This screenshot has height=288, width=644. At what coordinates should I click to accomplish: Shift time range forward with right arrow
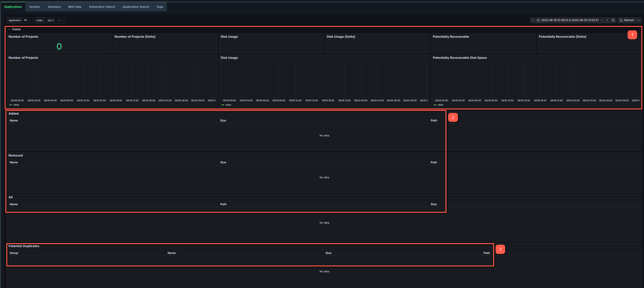coord(607,20)
